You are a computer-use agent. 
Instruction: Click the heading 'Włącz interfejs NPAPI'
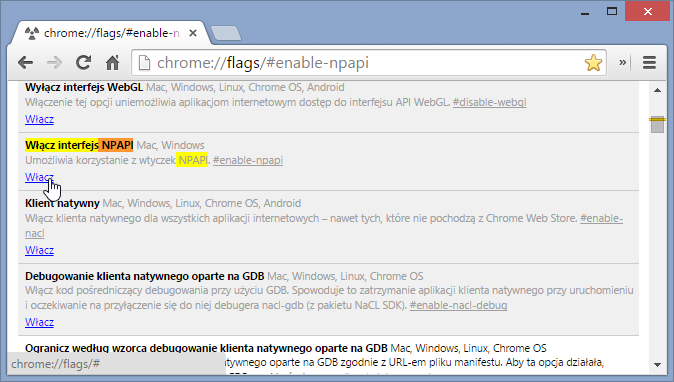[x=79, y=145]
